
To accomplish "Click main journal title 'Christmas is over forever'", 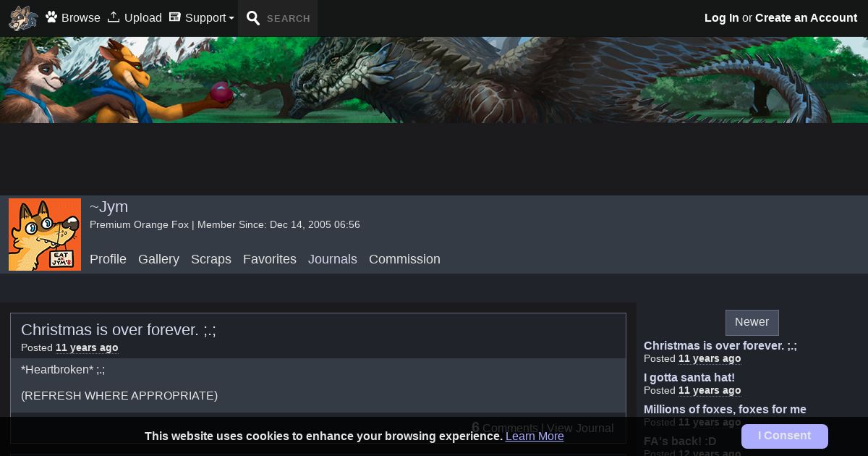I will point(119,330).
